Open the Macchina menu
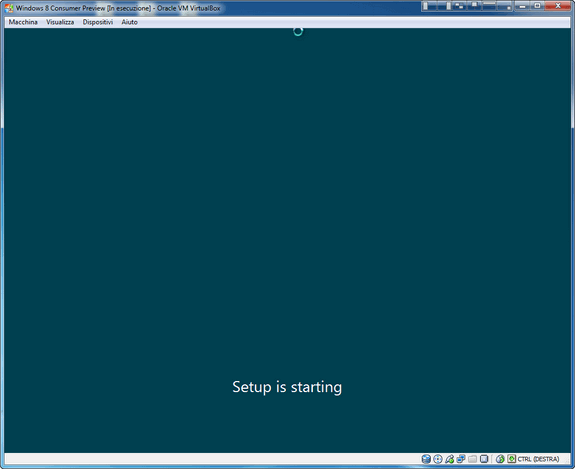 [23, 22]
